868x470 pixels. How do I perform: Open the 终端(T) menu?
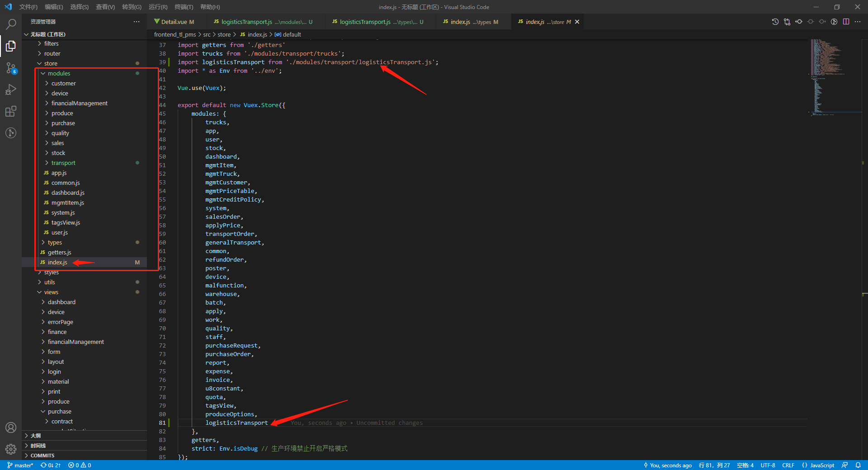[184, 7]
